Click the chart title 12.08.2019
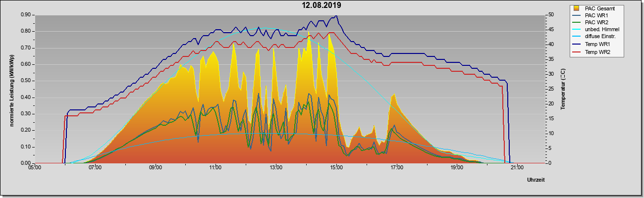 tap(322, 5)
